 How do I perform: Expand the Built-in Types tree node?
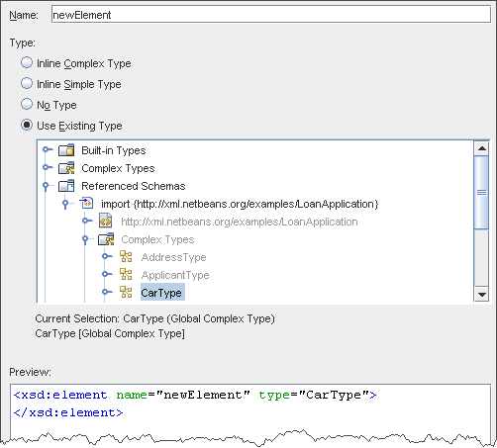click(x=48, y=150)
